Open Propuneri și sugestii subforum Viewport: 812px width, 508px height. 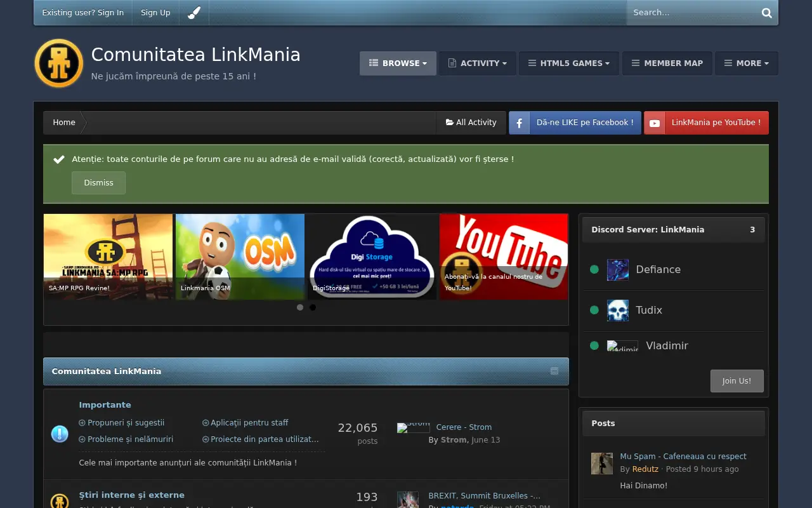click(126, 423)
